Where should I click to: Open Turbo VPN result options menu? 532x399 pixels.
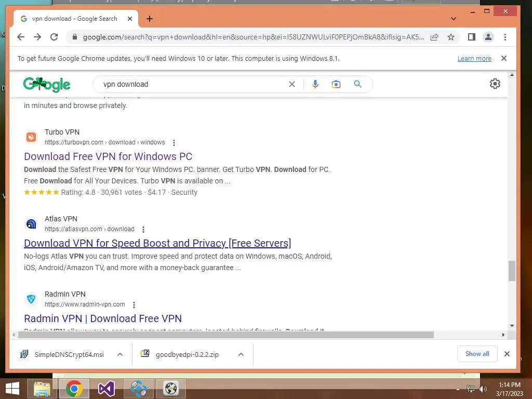174,143
